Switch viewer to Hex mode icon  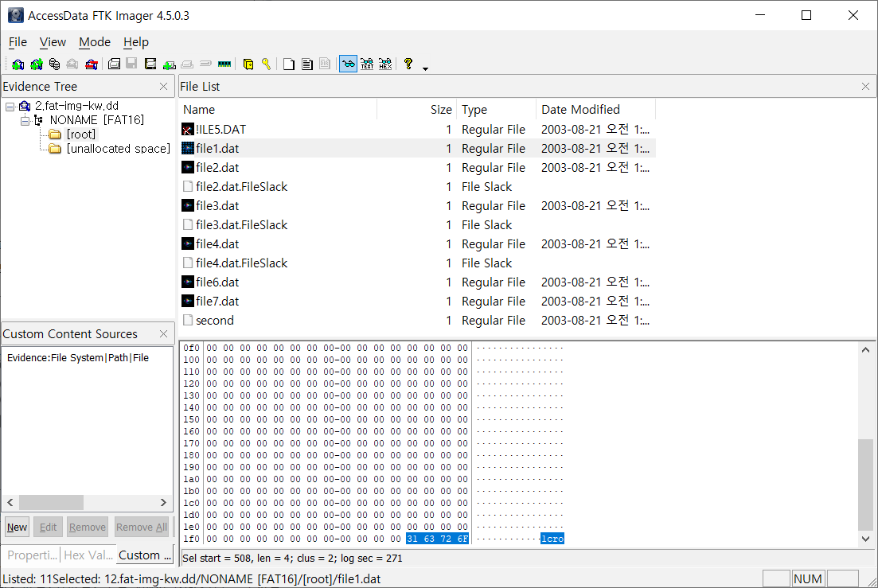385,64
